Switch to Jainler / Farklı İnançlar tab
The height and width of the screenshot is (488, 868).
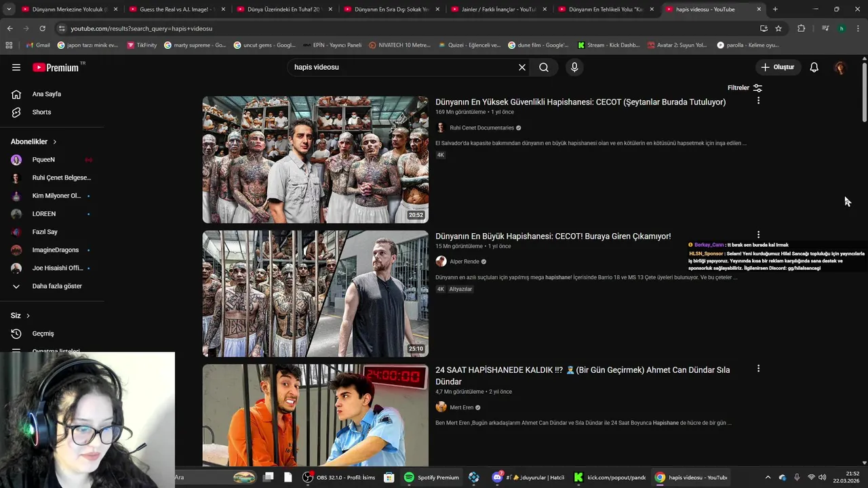[x=498, y=9]
